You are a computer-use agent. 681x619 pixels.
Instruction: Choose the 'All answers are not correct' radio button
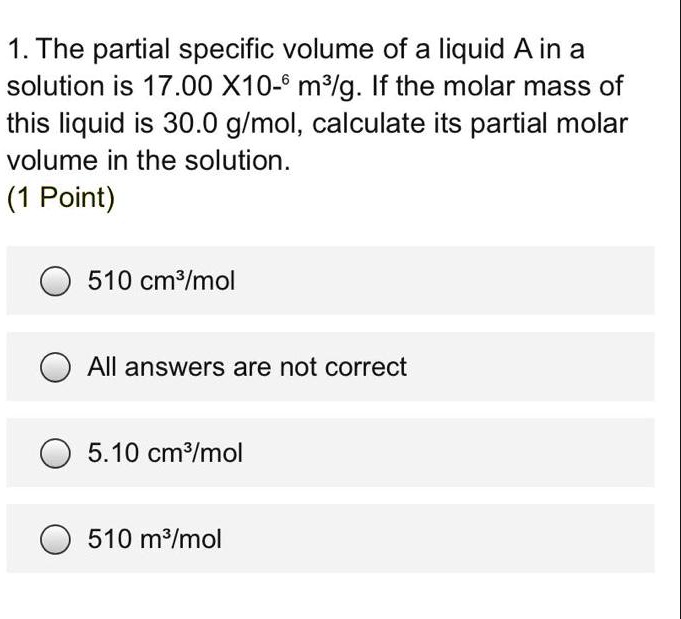click(x=56, y=367)
